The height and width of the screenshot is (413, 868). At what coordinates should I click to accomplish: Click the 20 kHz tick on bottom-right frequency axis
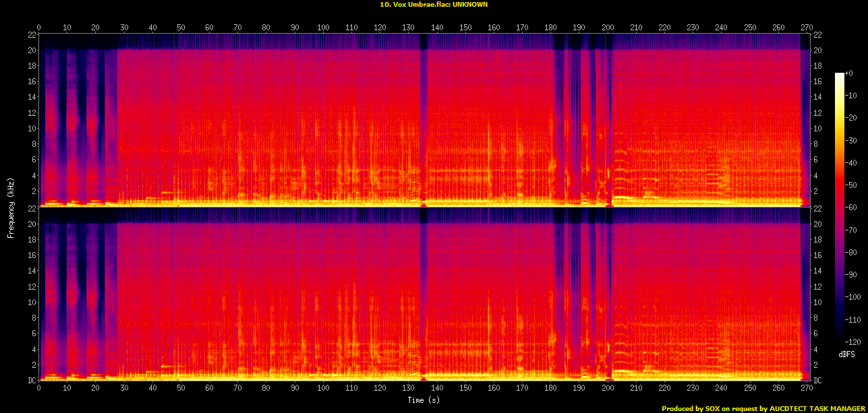click(x=817, y=224)
